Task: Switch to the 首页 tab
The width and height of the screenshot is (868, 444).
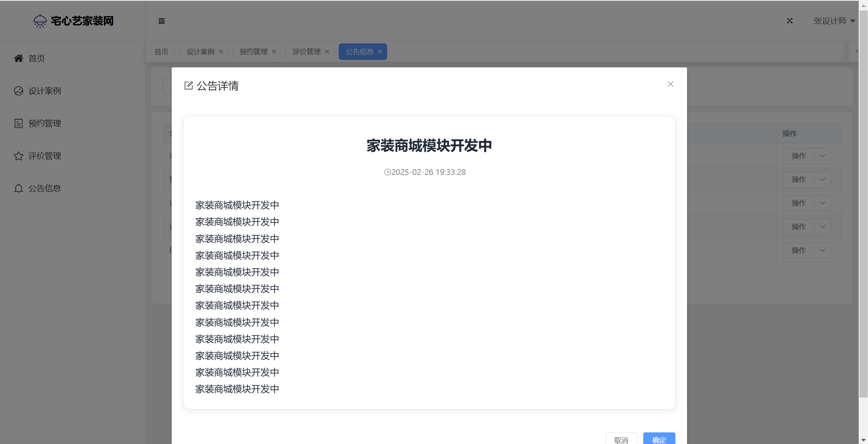Action: pyautogui.click(x=161, y=51)
